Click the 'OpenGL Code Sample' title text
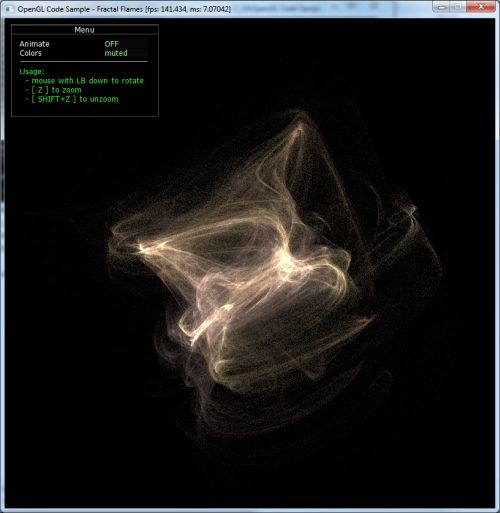This screenshot has height=513, width=500. tap(54, 9)
